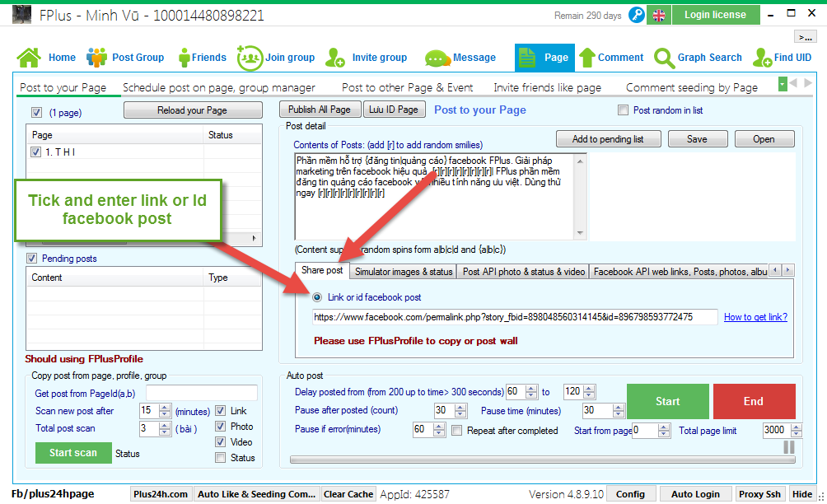Screen dimensions: 827x504
Task: Click the green Start button
Action: (668, 401)
